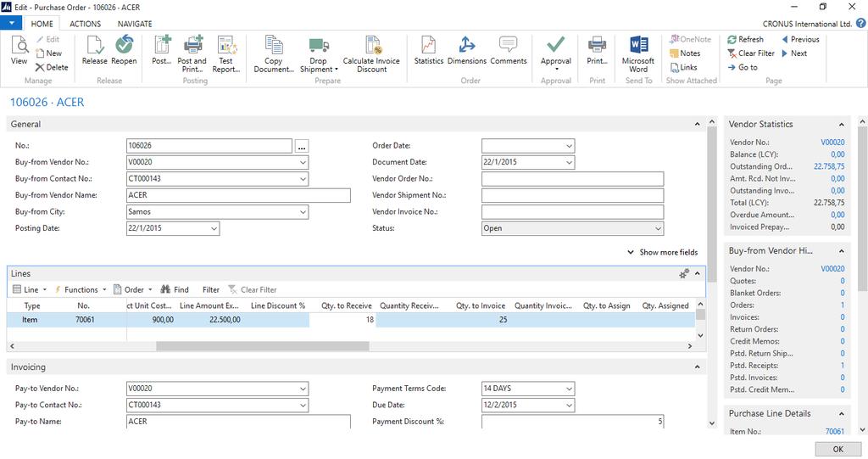Open Dimensions for the order
Screen dimensions: 868x459
[x=467, y=50]
